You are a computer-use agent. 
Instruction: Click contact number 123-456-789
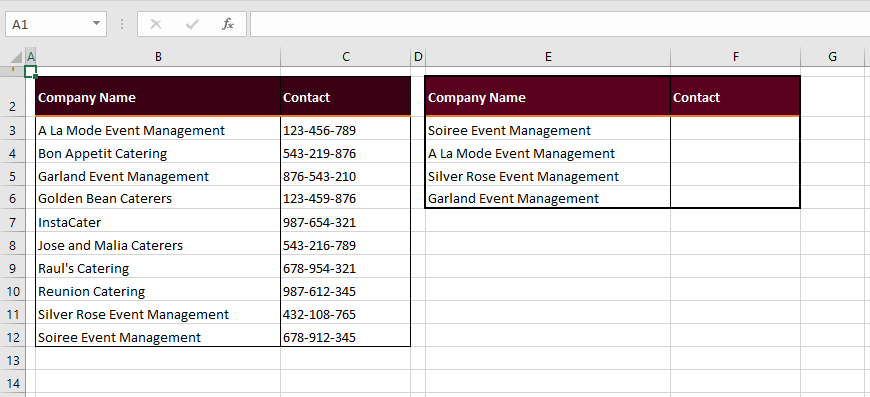click(x=346, y=130)
